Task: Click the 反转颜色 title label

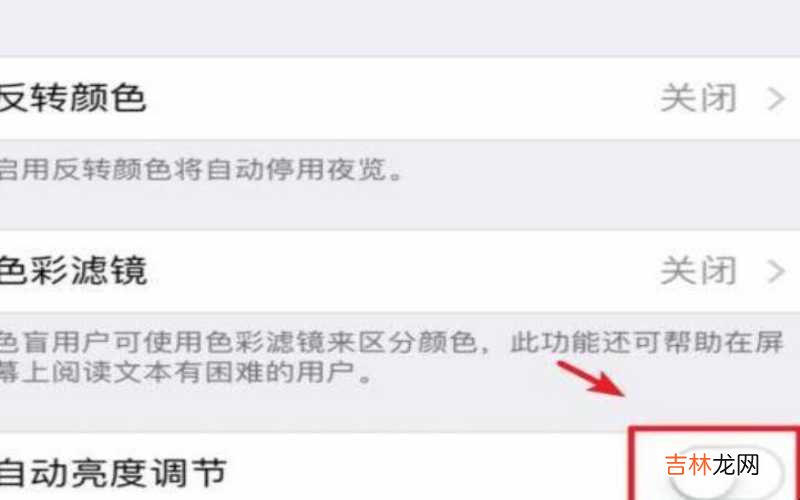Action: pos(73,98)
